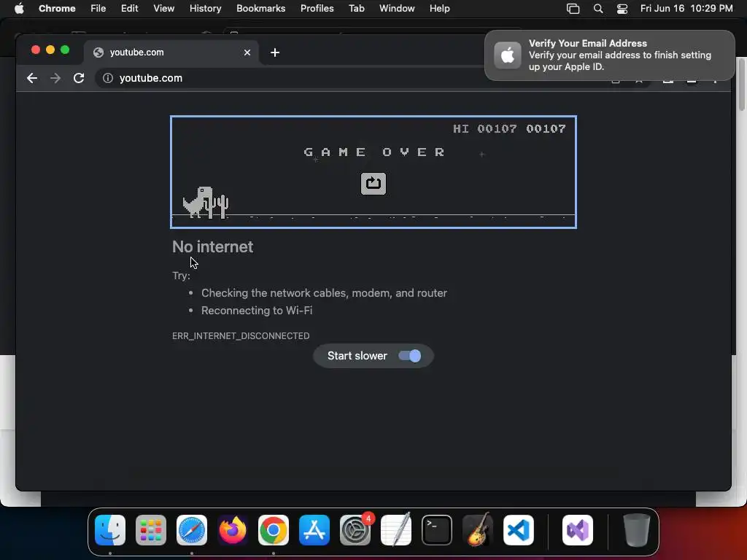Click "Checking the network cables, modem, and router"
This screenshot has width=747, height=560.
click(324, 293)
